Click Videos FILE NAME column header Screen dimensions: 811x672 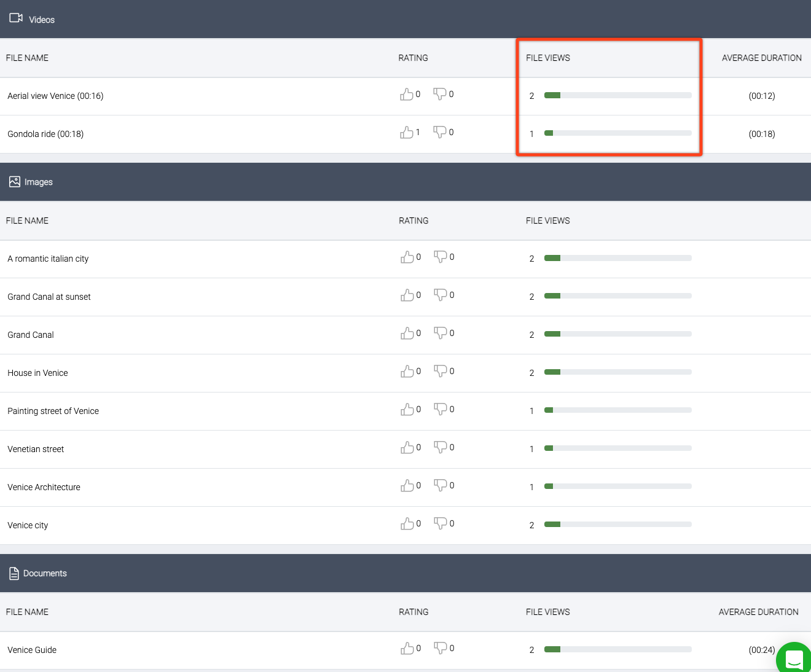(x=27, y=58)
